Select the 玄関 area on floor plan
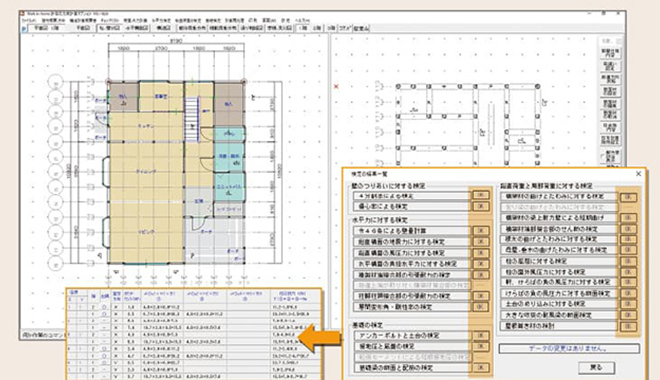The width and height of the screenshot is (660, 380). [199, 201]
